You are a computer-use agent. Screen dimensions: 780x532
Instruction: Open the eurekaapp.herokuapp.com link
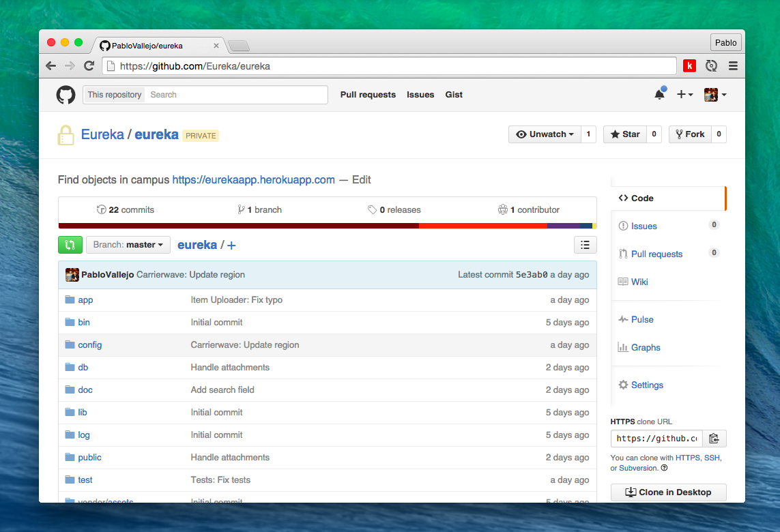[254, 179]
